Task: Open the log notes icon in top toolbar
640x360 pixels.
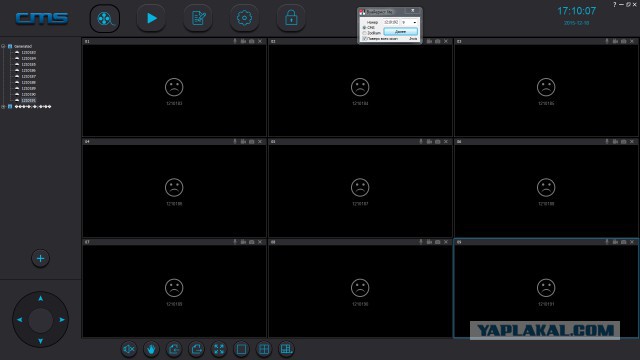Action: point(198,18)
